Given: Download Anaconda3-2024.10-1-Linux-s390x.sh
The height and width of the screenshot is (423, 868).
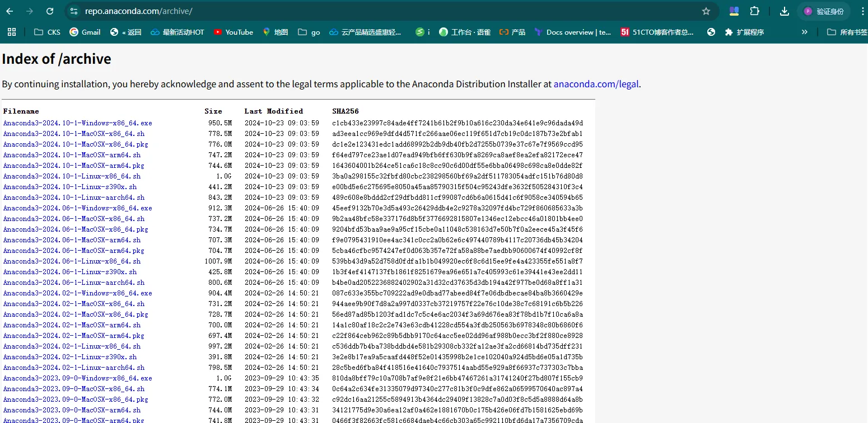Looking at the screenshot, I should pyautogui.click(x=70, y=187).
